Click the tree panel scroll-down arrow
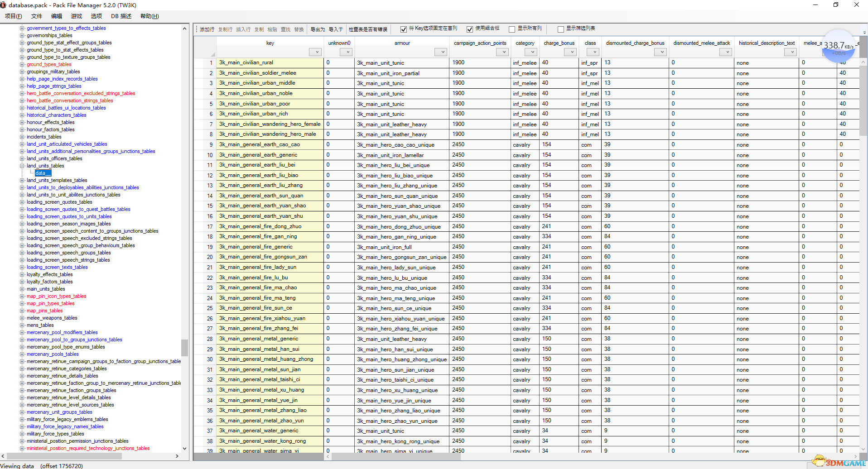The image size is (868, 469). click(x=184, y=449)
